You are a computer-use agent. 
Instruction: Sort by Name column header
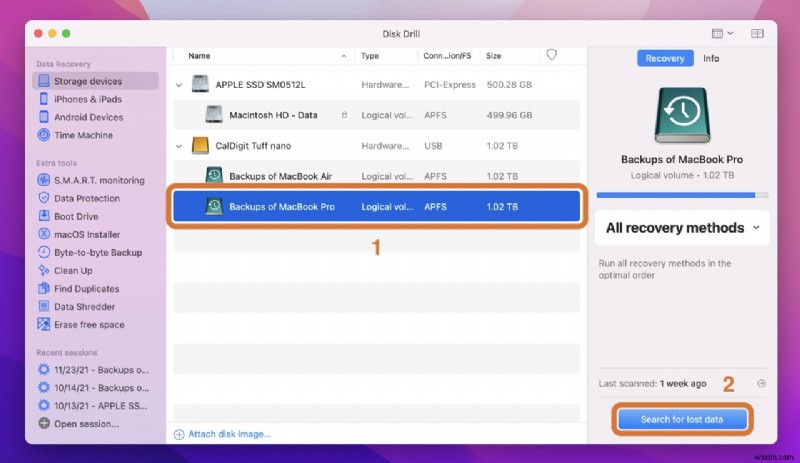tap(199, 56)
